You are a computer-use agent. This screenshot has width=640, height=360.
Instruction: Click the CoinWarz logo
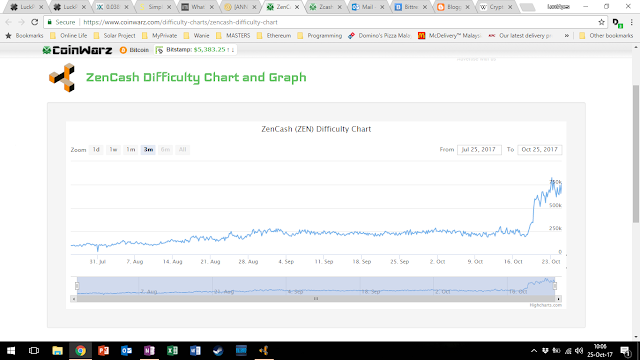pos(77,50)
